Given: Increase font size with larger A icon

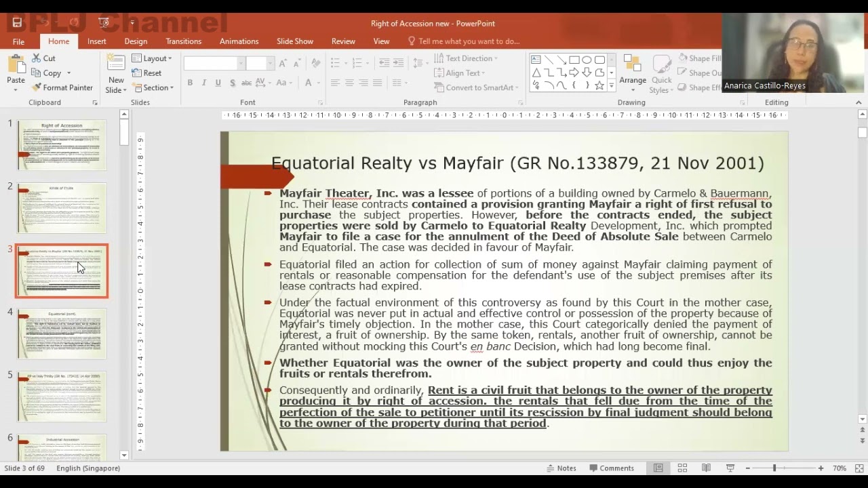Looking at the screenshot, I should click(x=283, y=63).
